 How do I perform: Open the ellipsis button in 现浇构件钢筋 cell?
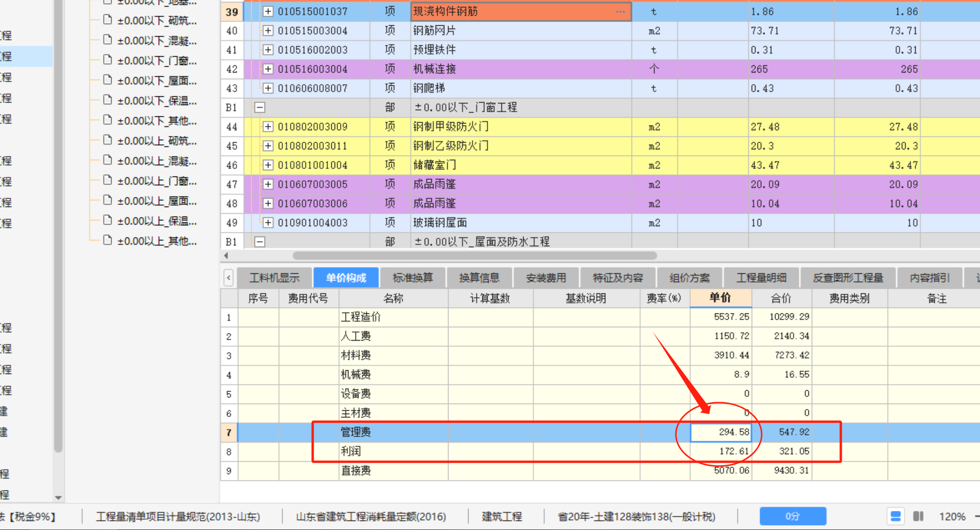click(620, 11)
